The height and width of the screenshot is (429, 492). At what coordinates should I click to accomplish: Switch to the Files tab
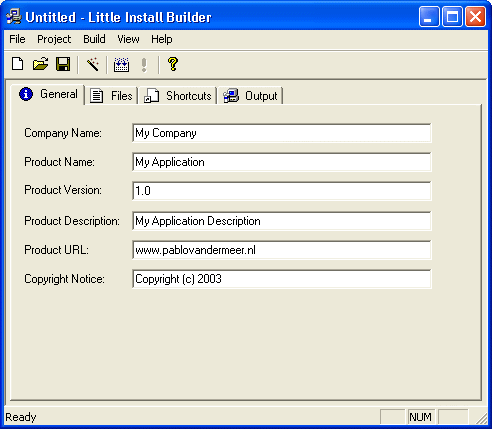point(112,96)
